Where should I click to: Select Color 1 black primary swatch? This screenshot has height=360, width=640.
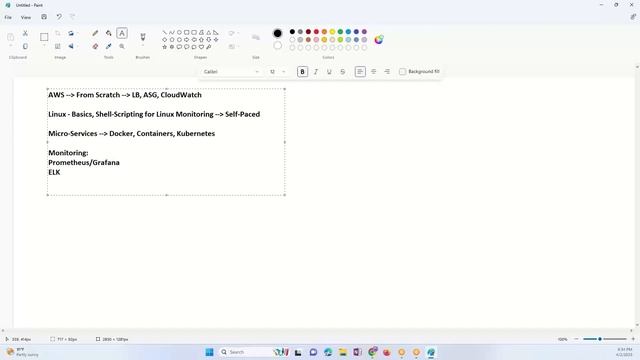278,33
